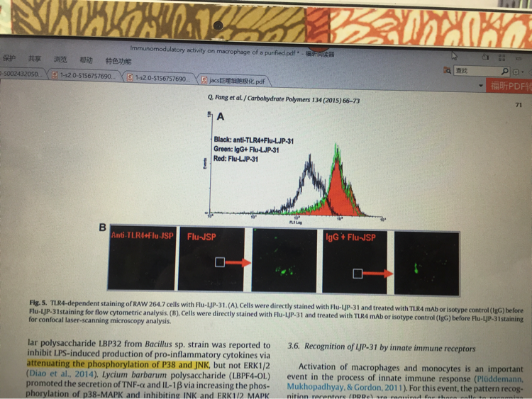Click the Mukhopadhyay, & Gordon, 2011 link
532x399 pixels.
pos(344,387)
